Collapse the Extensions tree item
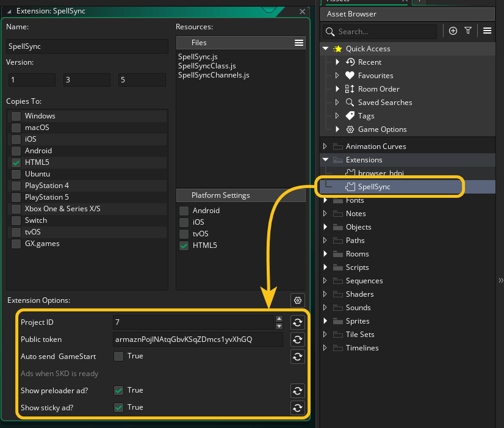Screen dimensions: 504x428 323,159
